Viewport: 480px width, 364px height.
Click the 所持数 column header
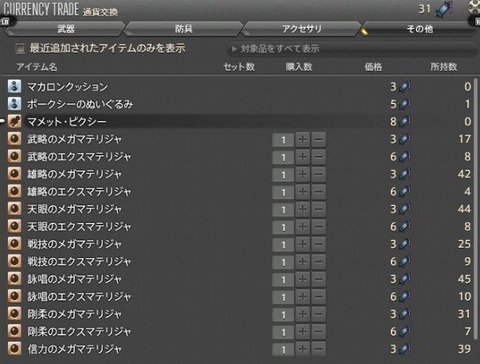coord(444,67)
